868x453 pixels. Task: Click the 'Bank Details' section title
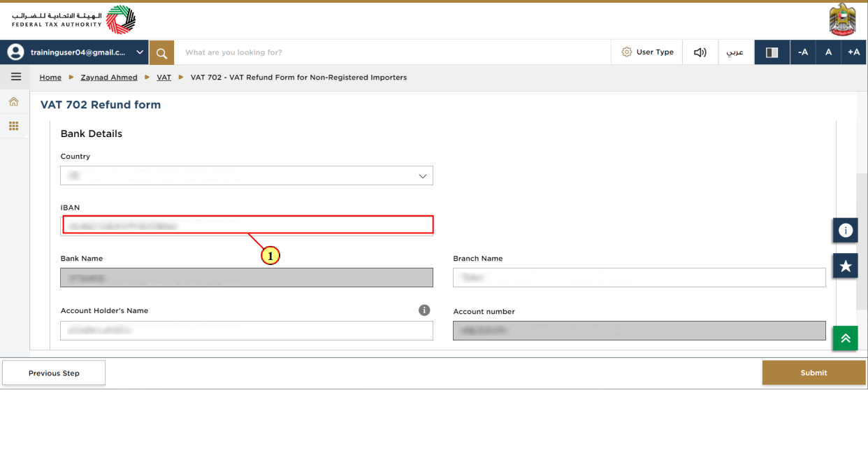tap(92, 134)
